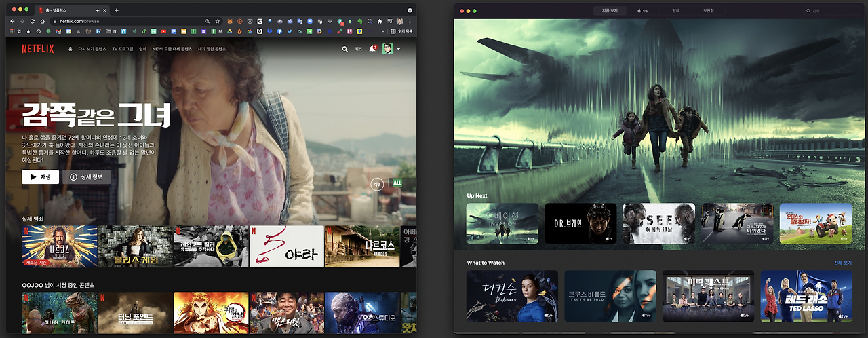Open the 몰리스 게임 thumbnail
This screenshot has height=338, width=868.
(135, 246)
